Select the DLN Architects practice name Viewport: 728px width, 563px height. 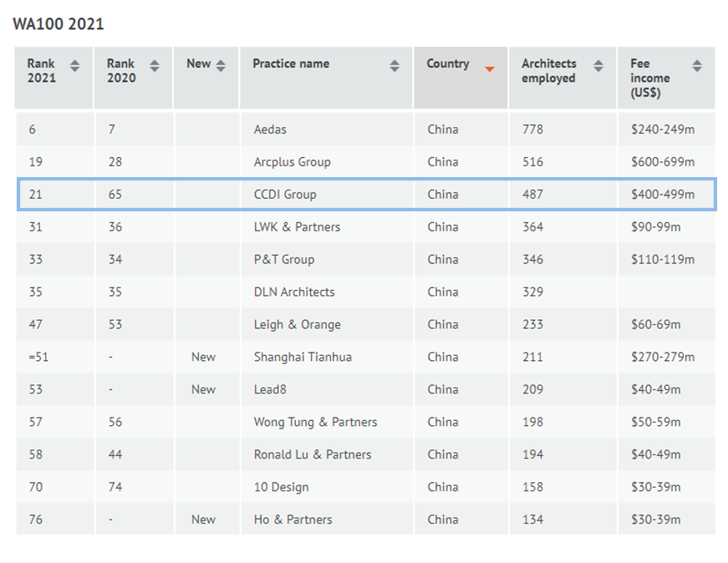pyautogui.click(x=294, y=292)
